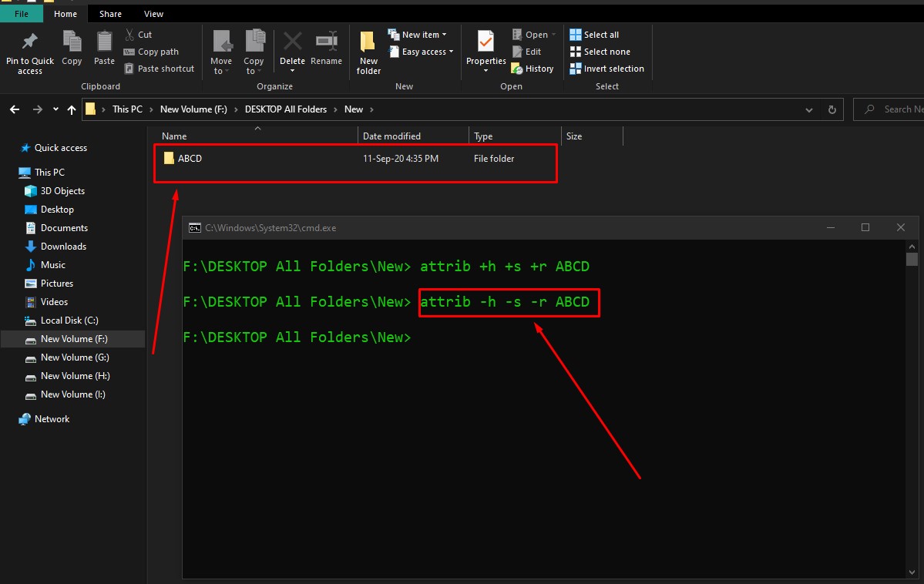Open the Move to menu
This screenshot has height=584, width=924.
coord(221,53)
